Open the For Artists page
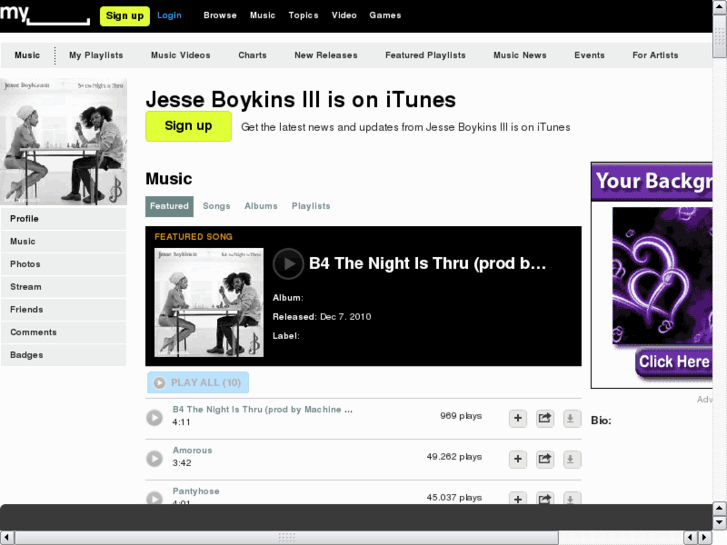 [655, 55]
